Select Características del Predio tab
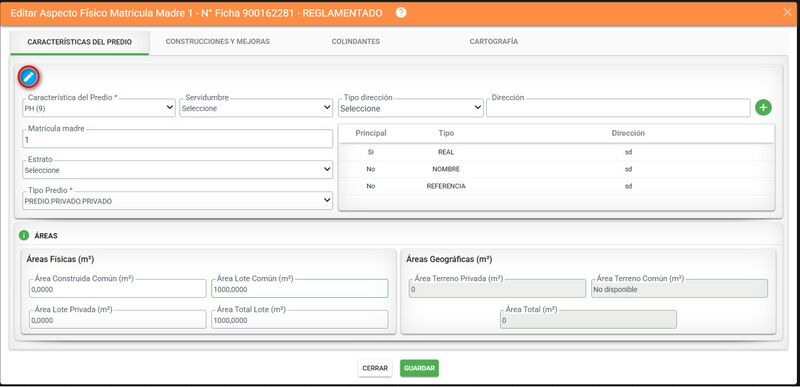800x387 pixels. click(80, 42)
